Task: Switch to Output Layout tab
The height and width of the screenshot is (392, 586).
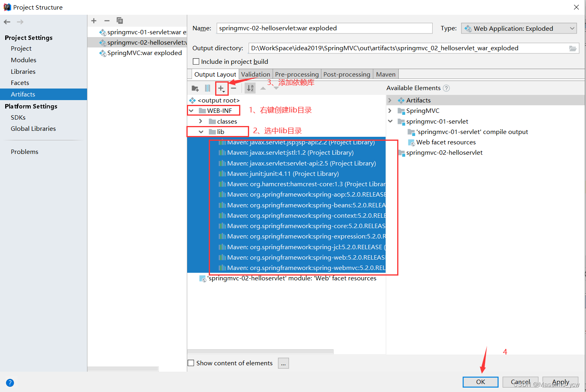Action: tap(215, 74)
